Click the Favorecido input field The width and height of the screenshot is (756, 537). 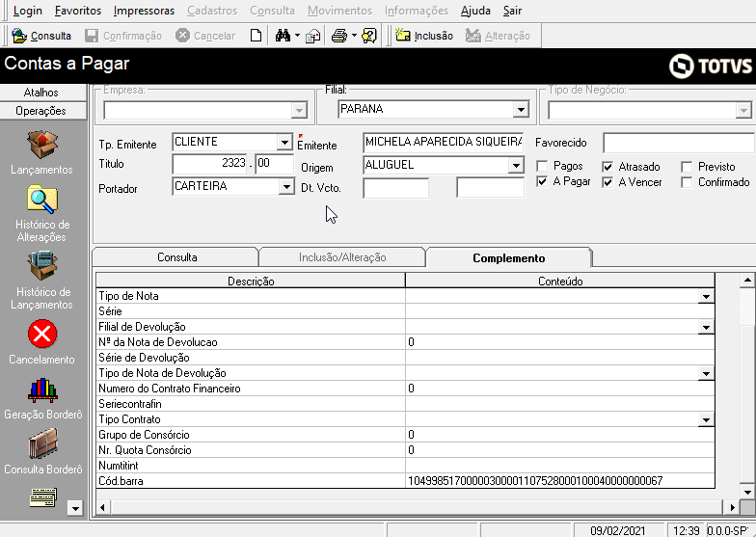(x=679, y=143)
